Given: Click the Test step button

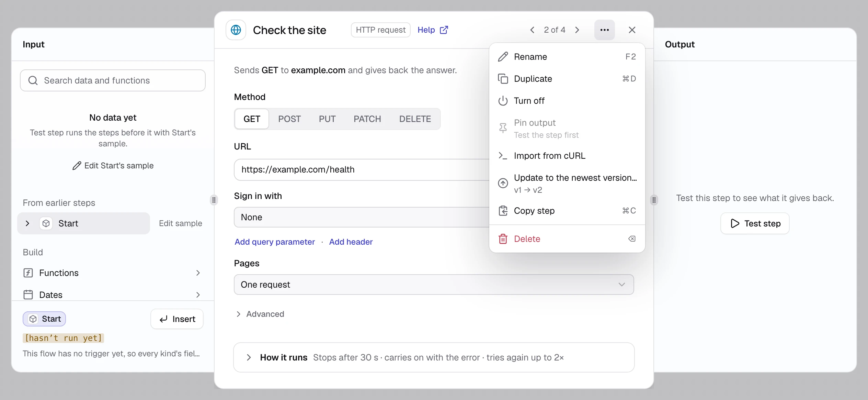Looking at the screenshot, I should coord(755,223).
